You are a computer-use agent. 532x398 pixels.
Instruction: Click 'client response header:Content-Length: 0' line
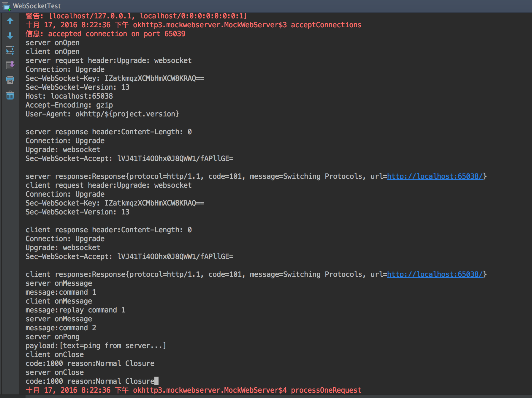(109, 230)
